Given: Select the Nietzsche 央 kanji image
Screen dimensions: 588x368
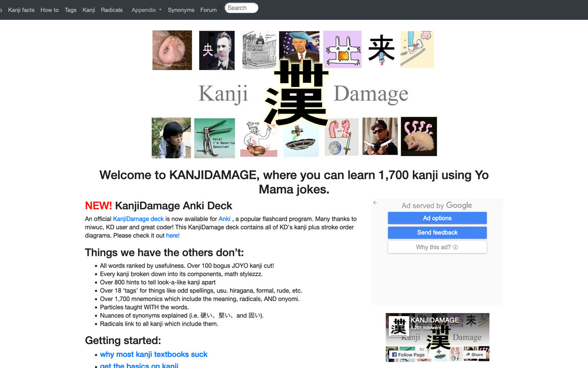Looking at the screenshot, I should tap(216, 50).
